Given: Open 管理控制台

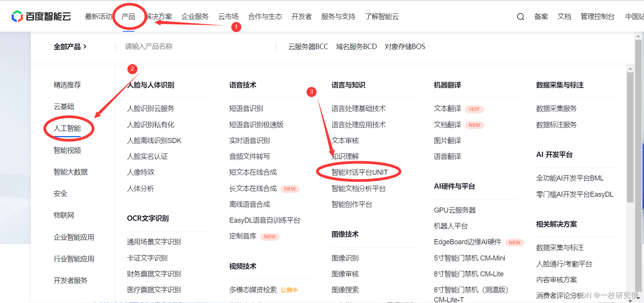Looking at the screenshot, I should [597, 17].
